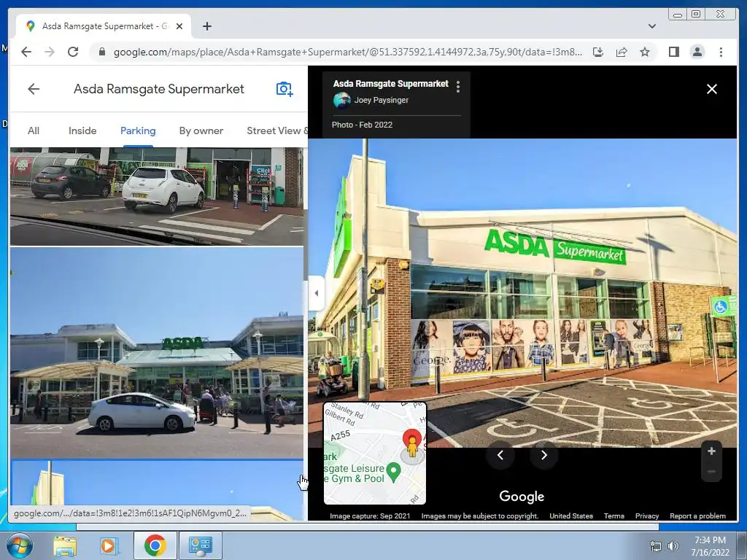The image size is (747, 560).
Task: Click the Joey Paysinger contributor name
Action: click(381, 100)
